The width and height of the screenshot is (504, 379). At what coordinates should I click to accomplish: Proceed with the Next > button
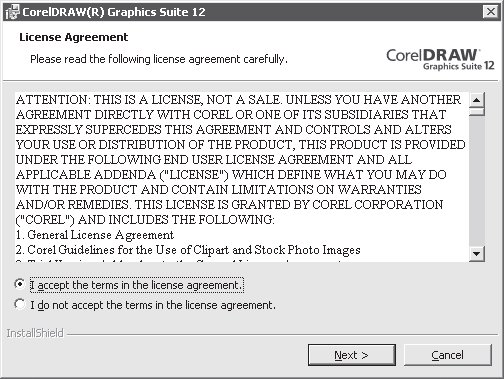[x=352, y=355]
